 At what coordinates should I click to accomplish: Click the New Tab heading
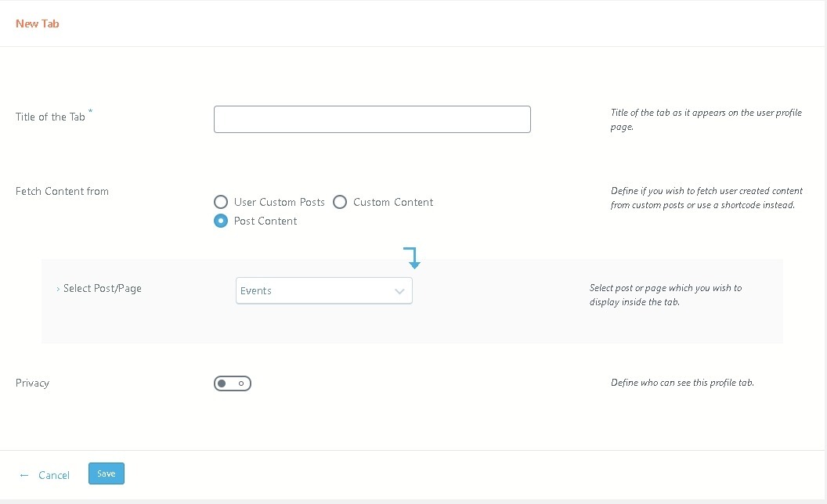[38, 23]
